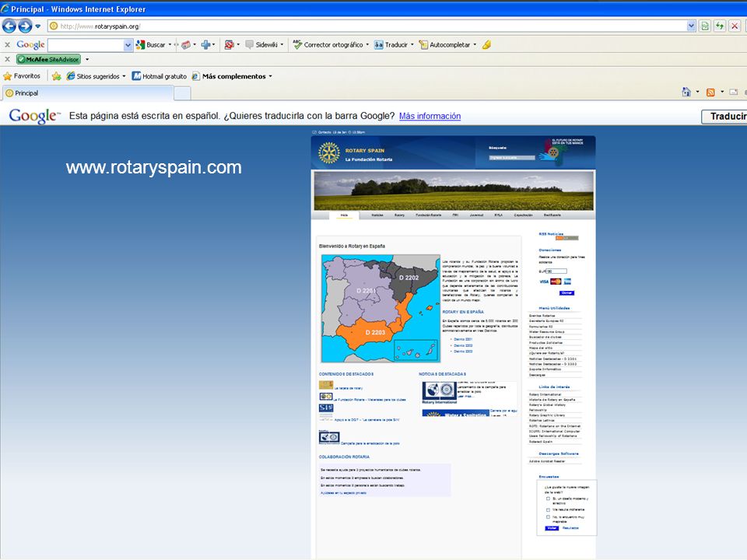
Task: Open Sidewiki from the Google toolbar
Action: tap(261, 45)
